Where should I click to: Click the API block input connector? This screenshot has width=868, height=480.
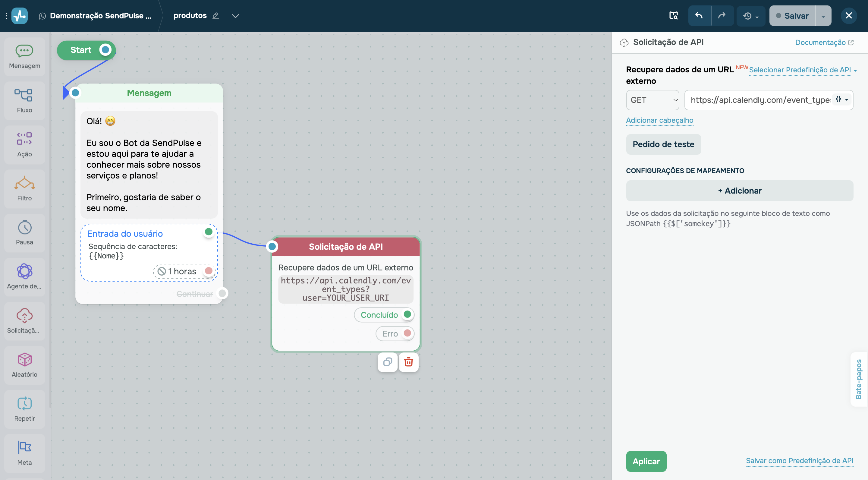[x=272, y=247]
